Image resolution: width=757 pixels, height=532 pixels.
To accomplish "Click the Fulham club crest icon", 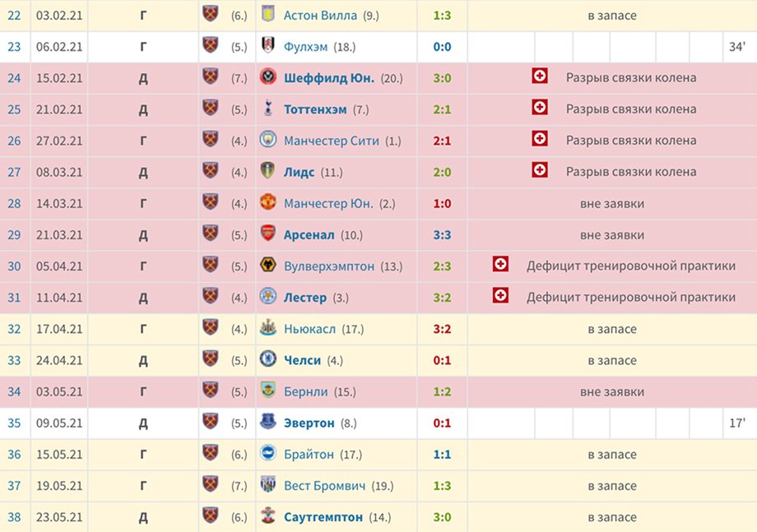I will click(x=268, y=45).
